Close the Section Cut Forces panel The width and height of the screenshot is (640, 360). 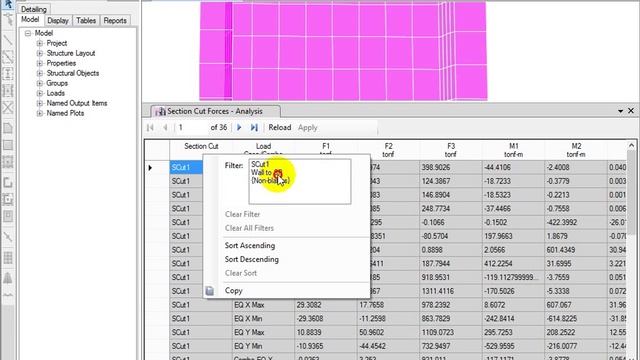coord(631,111)
